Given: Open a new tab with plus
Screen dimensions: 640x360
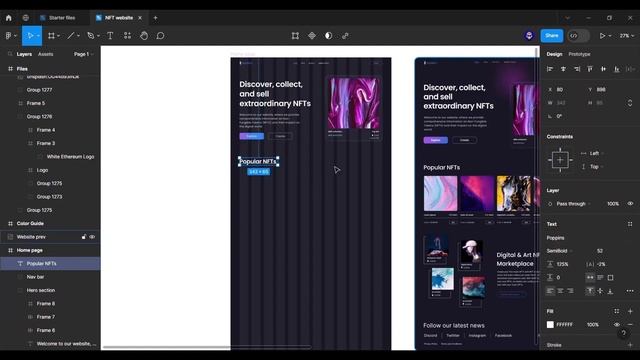Looking at the screenshot, I should tap(156, 18).
